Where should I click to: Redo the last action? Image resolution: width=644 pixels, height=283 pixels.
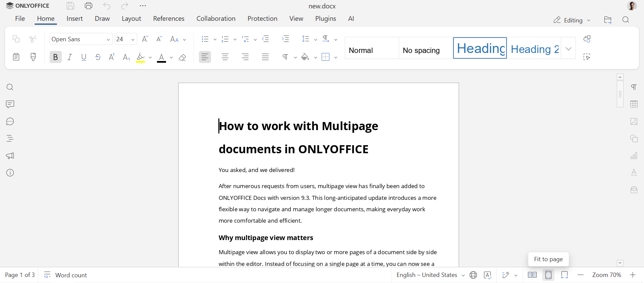[125, 6]
